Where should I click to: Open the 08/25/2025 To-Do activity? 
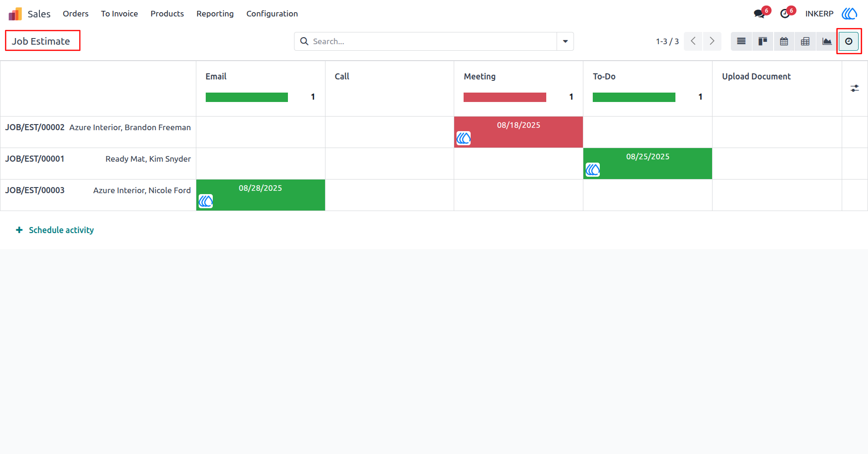click(x=648, y=164)
